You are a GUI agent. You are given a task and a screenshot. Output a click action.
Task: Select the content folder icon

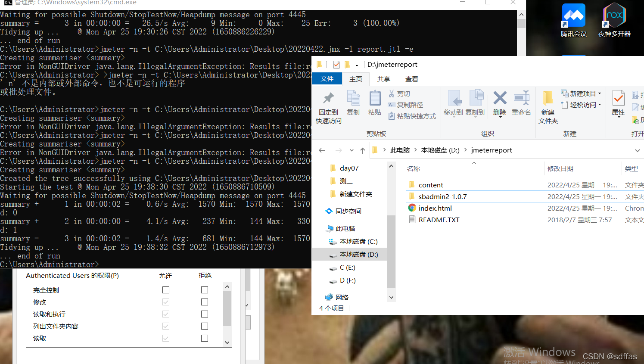(412, 185)
